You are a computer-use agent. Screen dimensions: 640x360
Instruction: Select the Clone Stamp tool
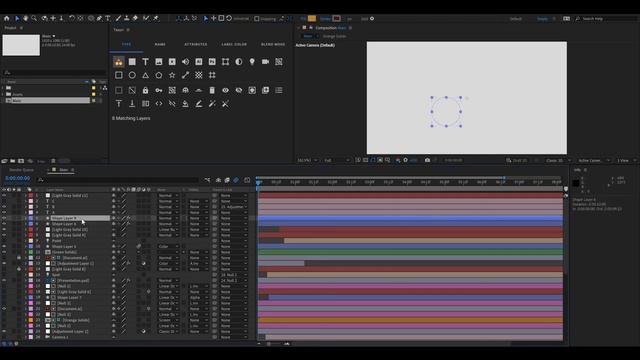pyautogui.click(x=127, y=18)
